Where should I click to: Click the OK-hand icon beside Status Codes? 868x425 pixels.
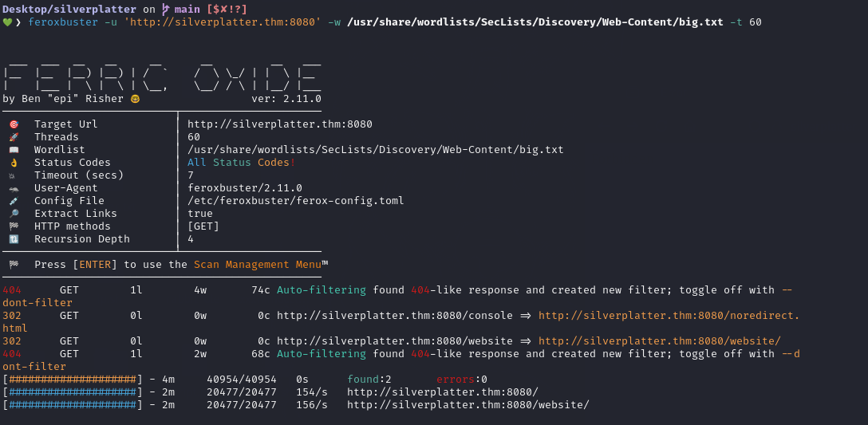coord(14,163)
